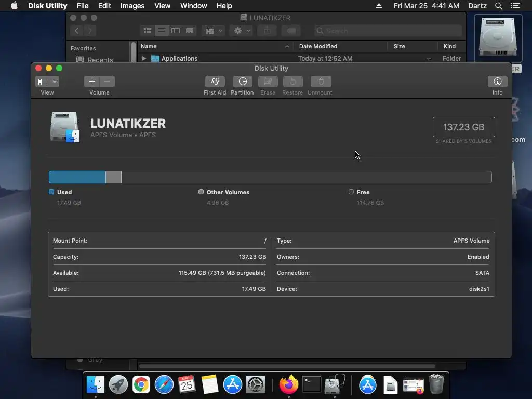Sort Finder list by Date Modified
532x399 pixels.
(x=340, y=46)
